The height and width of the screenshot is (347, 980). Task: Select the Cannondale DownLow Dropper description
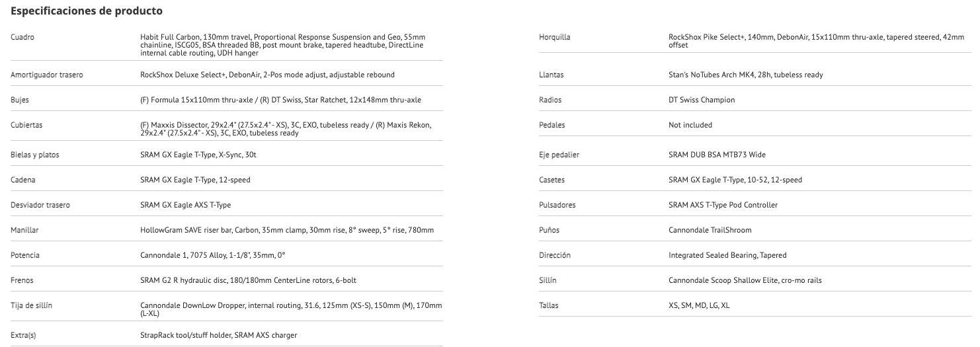pyautogui.click(x=291, y=309)
